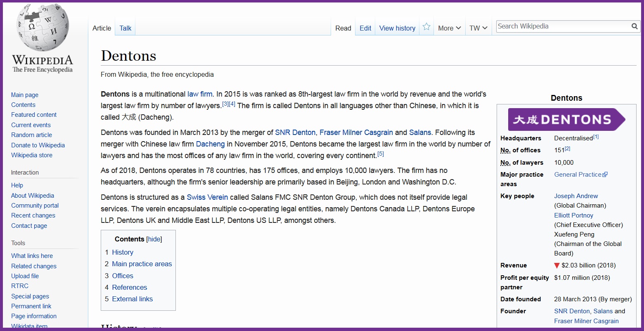Switch to the Talk tab
The width and height of the screenshot is (644, 331).
click(x=125, y=28)
